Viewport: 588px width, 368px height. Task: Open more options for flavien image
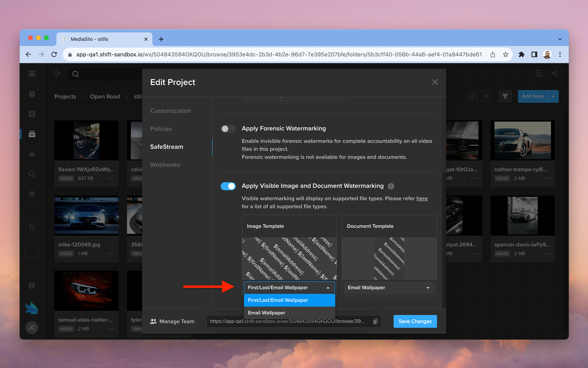click(110, 178)
